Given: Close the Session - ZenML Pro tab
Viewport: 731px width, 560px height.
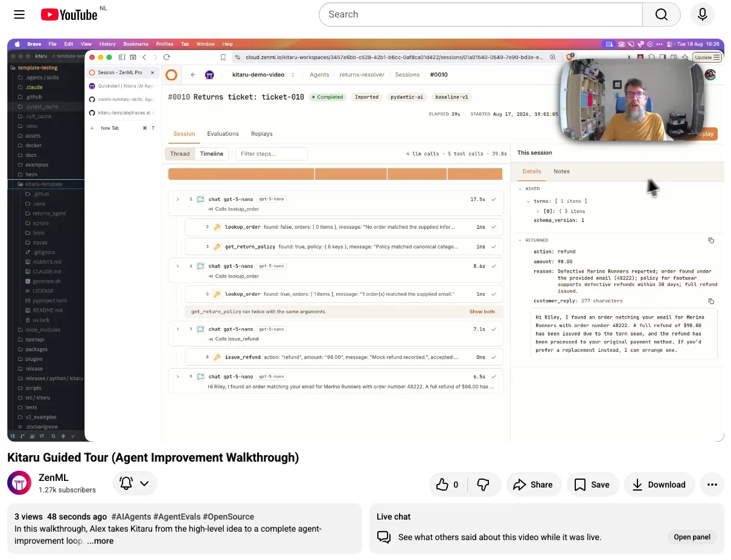Looking at the screenshot, I should click(152, 72).
